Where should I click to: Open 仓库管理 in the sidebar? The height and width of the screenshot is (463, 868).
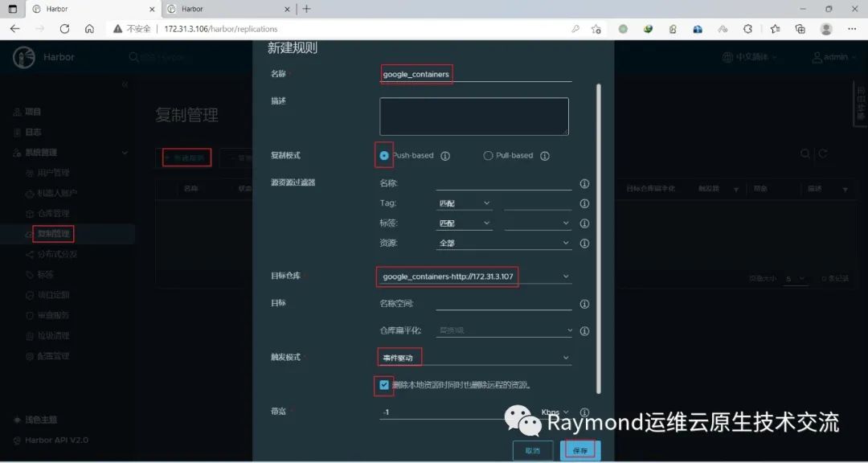(53, 213)
